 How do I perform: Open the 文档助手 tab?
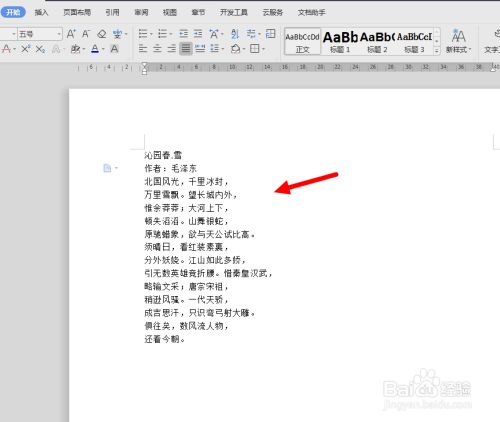(312, 12)
